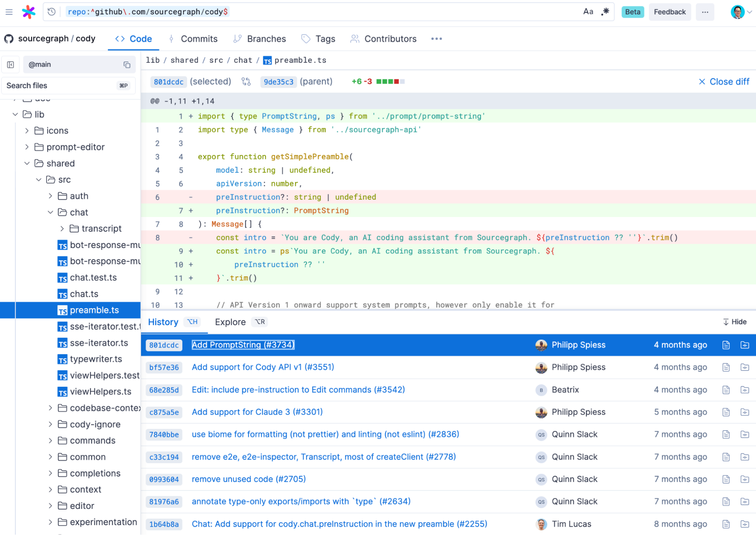This screenshot has width=756, height=535.
Task: Switch to the Commits tab
Action: point(193,39)
